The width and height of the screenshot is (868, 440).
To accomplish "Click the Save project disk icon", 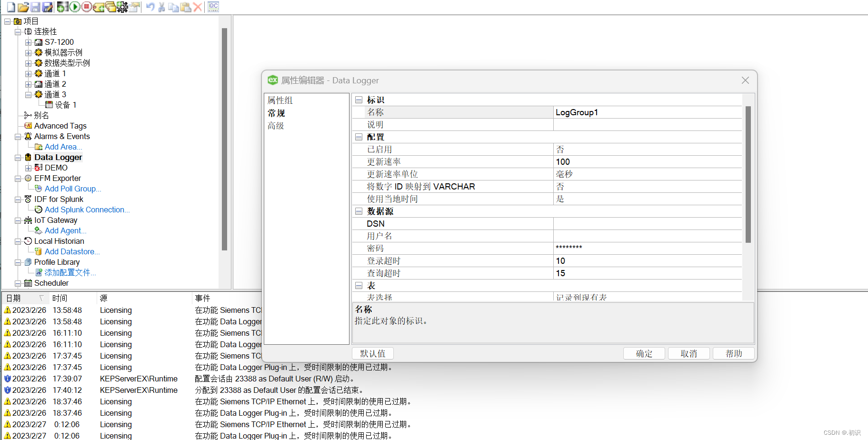I will tap(35, 7).
